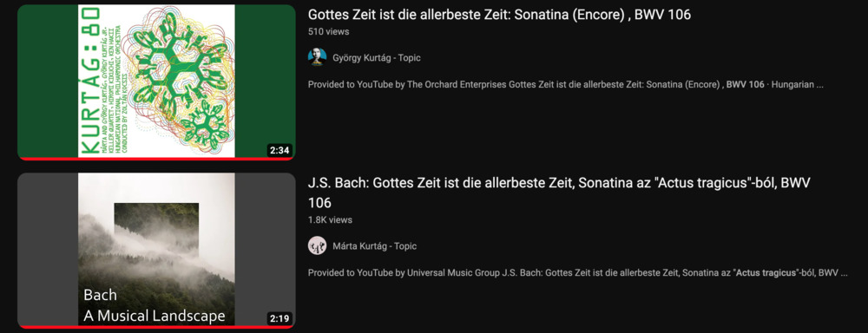Image resolution: width=868 pixels, height=333 pixels.
Task: Click the 1.8K views count
Action: pyautogui.click(x=330, y=219)
